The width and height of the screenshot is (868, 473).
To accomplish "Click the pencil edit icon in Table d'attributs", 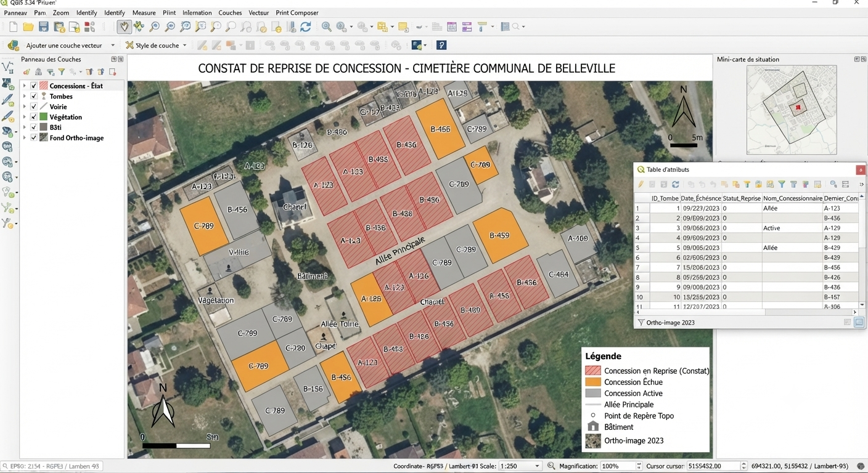I will tap(641, 184).
